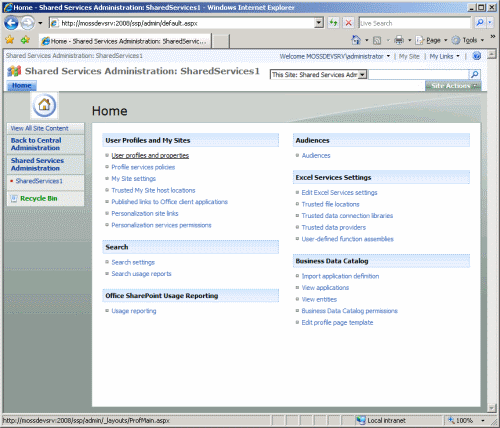Click the browser Forward arrow button

pyautogui.click(x=27, y=23)
